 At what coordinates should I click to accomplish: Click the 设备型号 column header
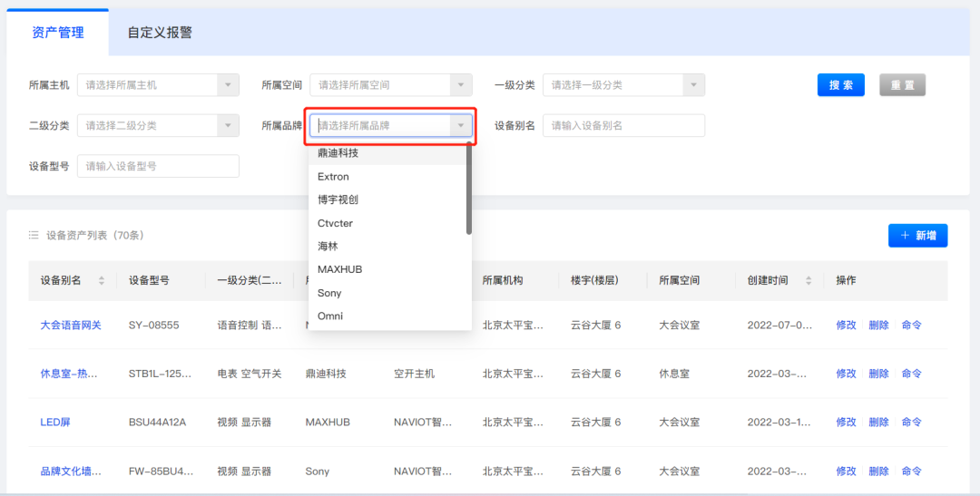tap(149, 280)
